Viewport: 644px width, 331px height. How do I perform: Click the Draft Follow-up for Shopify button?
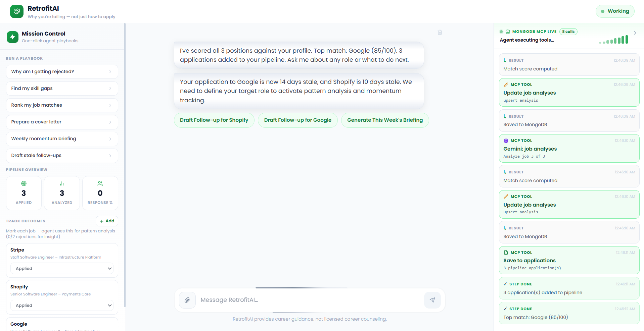(214, 120)
